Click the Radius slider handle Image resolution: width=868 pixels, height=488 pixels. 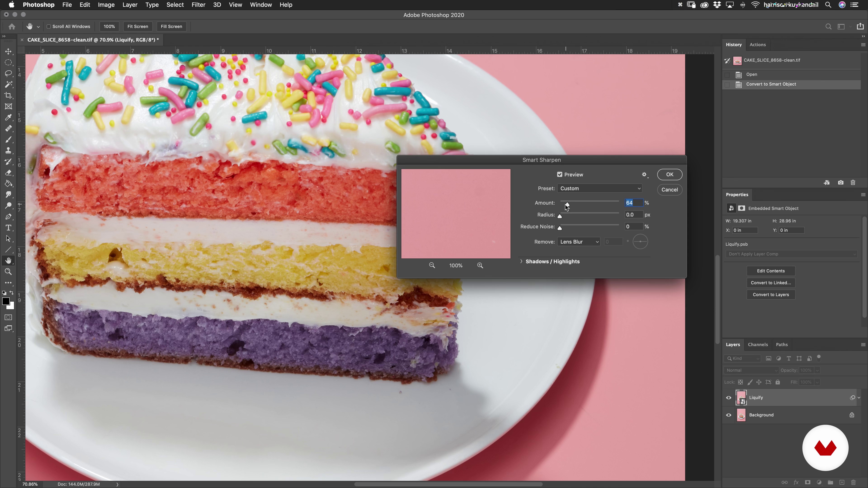560,216
